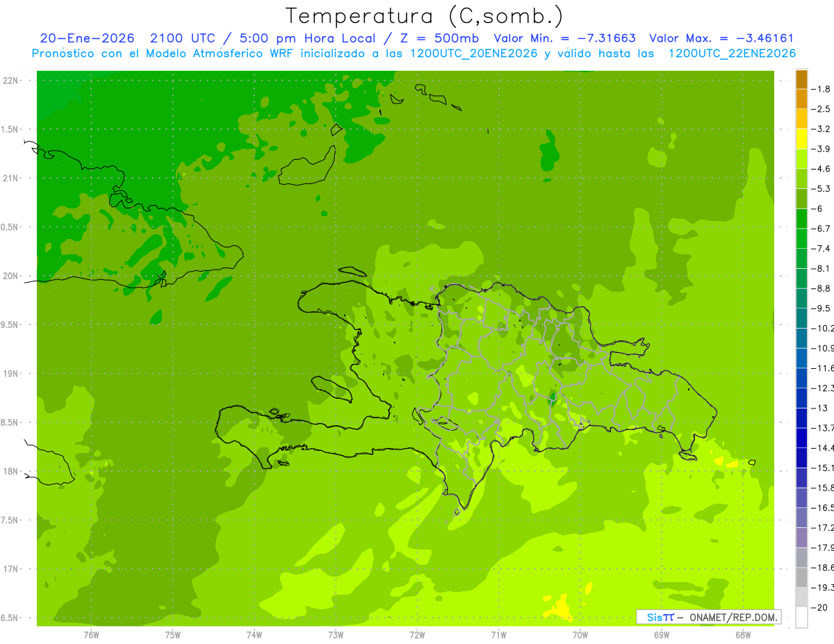Click the '1200UTC_20ENE2026' initialization timestamp
The image size is (834, 644).
point(474,53)
